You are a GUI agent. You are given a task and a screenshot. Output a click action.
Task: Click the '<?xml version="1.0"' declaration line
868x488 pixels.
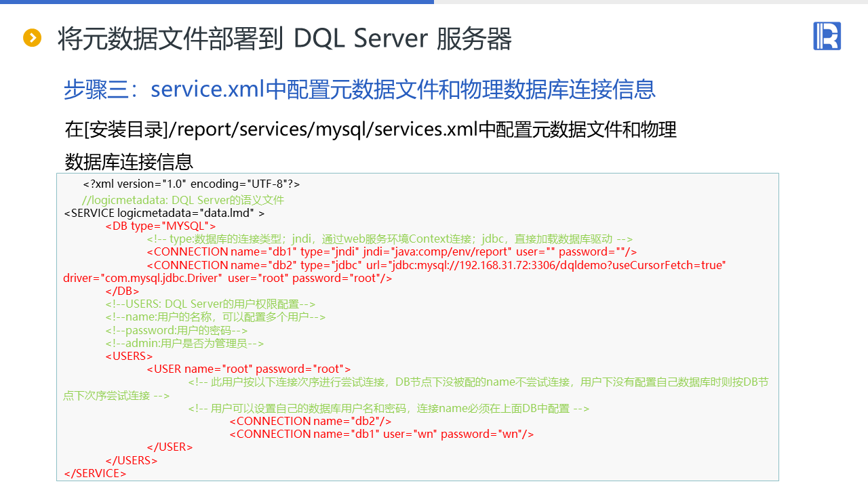(191, 184)
